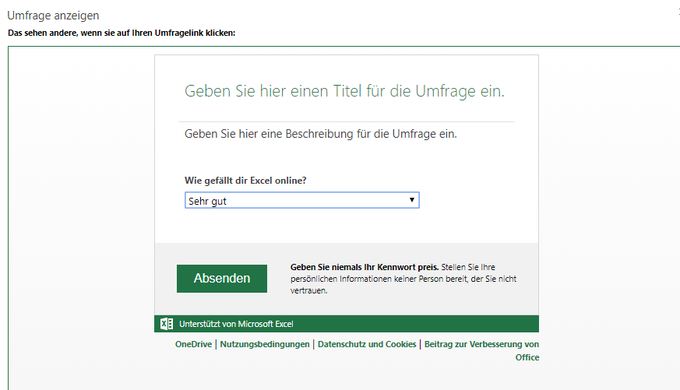Screen dimensions: 680x390
Task: Click 'Unterstützt von Microsoft Excel' footer text
Action: (236, 324)
